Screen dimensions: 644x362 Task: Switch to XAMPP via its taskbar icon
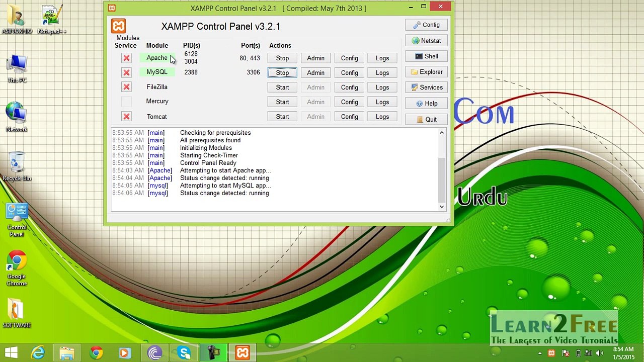tap(243, 353)
